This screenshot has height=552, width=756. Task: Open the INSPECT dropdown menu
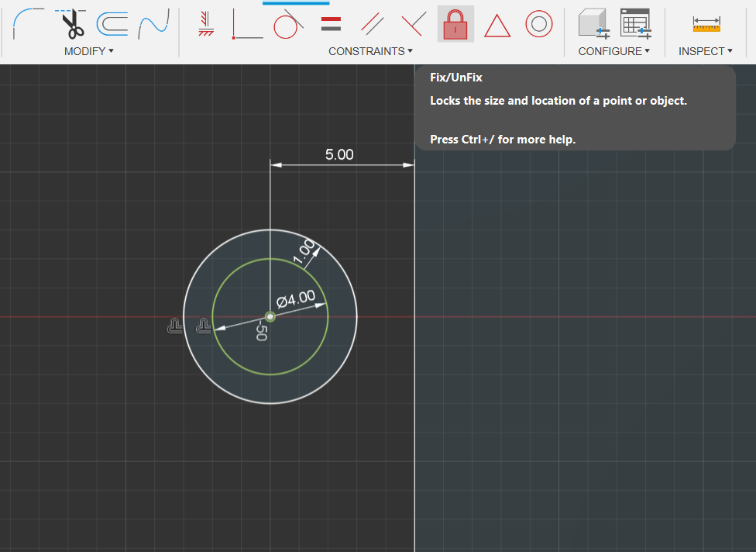[x=706, y=51]
